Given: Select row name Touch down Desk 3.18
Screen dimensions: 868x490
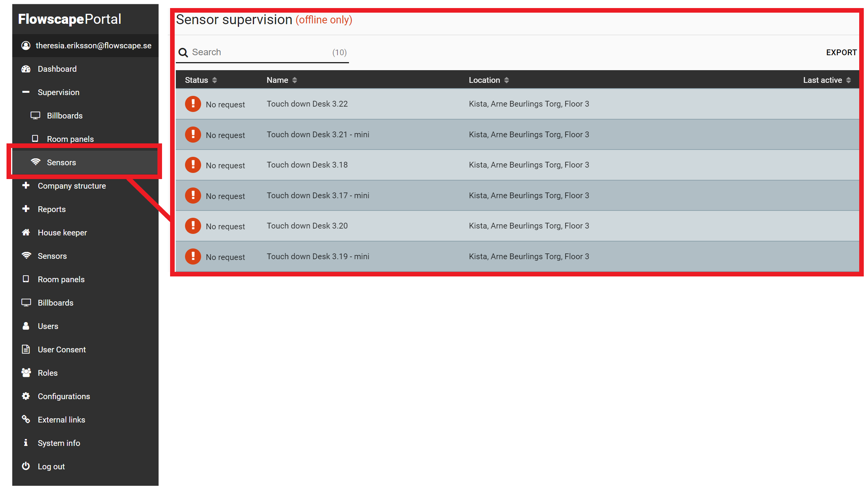Looking at the screenshot, I should click(307, 165).
